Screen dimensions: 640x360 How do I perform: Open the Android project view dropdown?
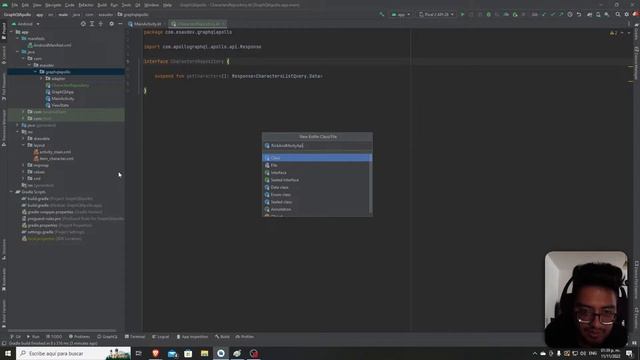coord(26,24)
